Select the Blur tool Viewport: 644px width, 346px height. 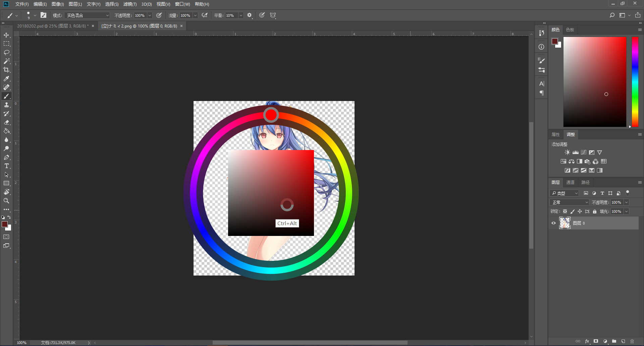pos(6,140)
